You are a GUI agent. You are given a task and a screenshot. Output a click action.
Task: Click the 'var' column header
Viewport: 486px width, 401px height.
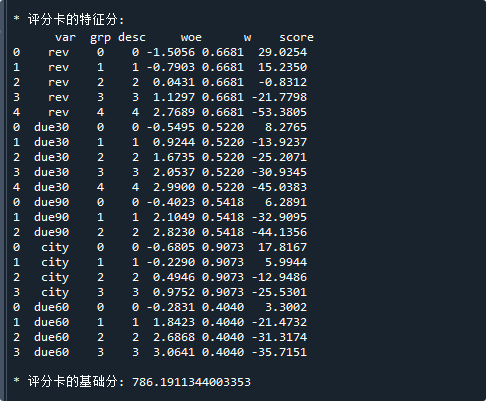tap(65, 37)
